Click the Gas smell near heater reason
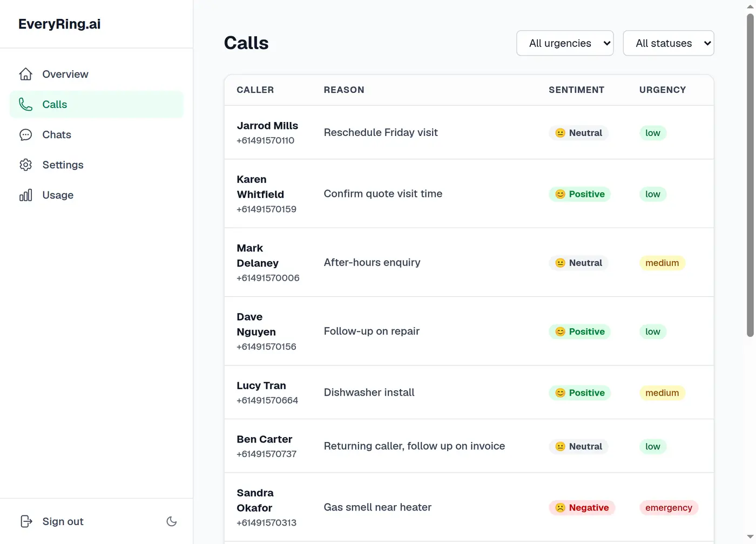The height and width of the screenshot is (544, 756). pyautogui.click(x=377, y=507)
